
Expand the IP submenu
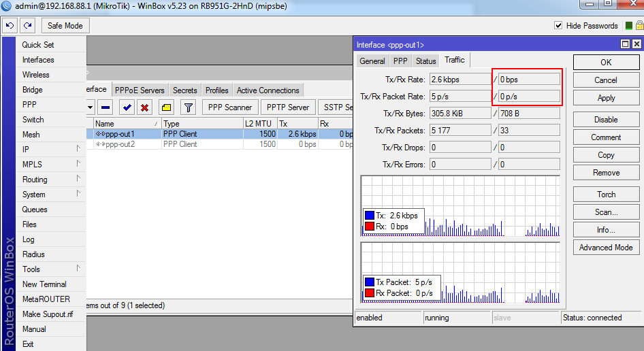[78, 148]
